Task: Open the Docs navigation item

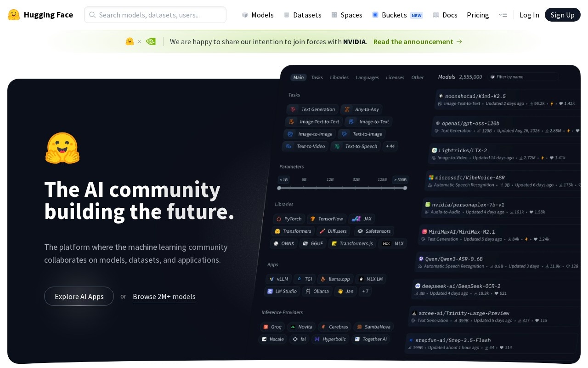Action: (445, 15)
